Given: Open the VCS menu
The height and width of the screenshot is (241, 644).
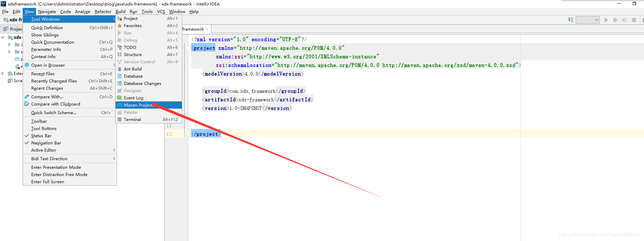Looking at the screenshot, I should coord(161,12).
